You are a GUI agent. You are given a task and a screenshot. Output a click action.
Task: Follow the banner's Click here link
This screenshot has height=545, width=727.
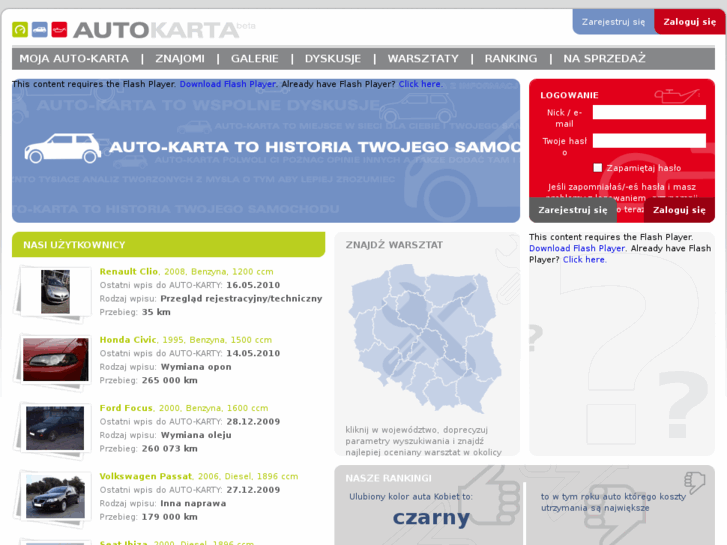420,84
